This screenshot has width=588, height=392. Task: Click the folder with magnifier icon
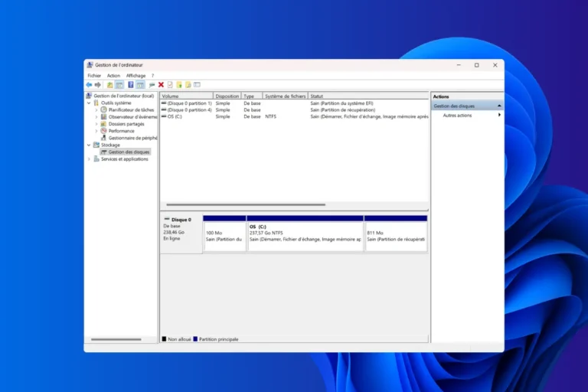[188, 85]
